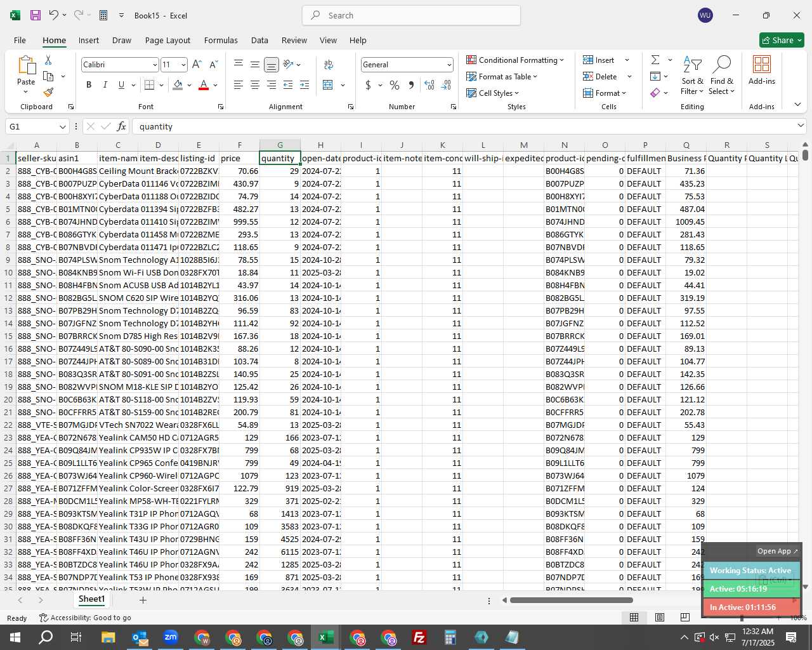Toggle Top Align for the cell

point(239,64)
